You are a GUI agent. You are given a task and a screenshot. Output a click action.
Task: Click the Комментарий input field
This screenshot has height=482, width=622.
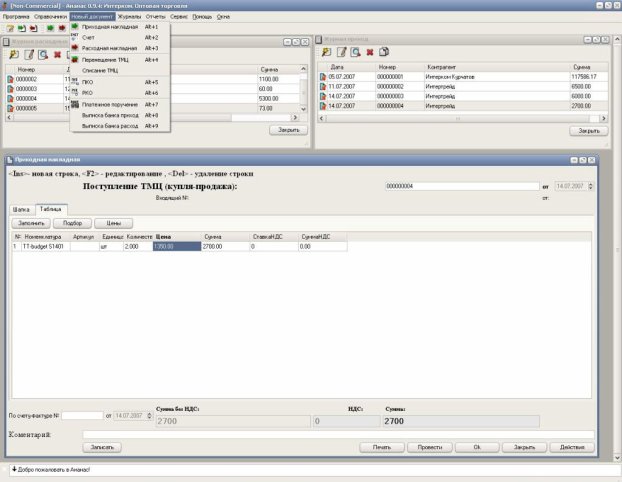338,435
